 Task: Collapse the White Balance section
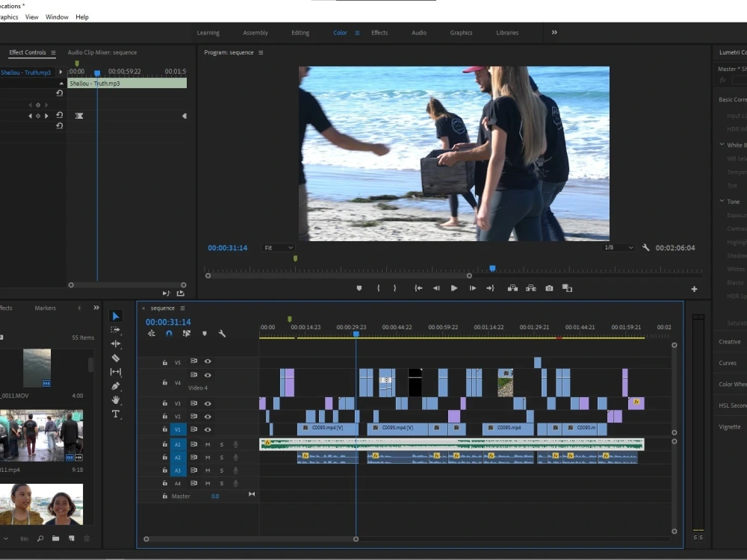(x=722, y=144)
